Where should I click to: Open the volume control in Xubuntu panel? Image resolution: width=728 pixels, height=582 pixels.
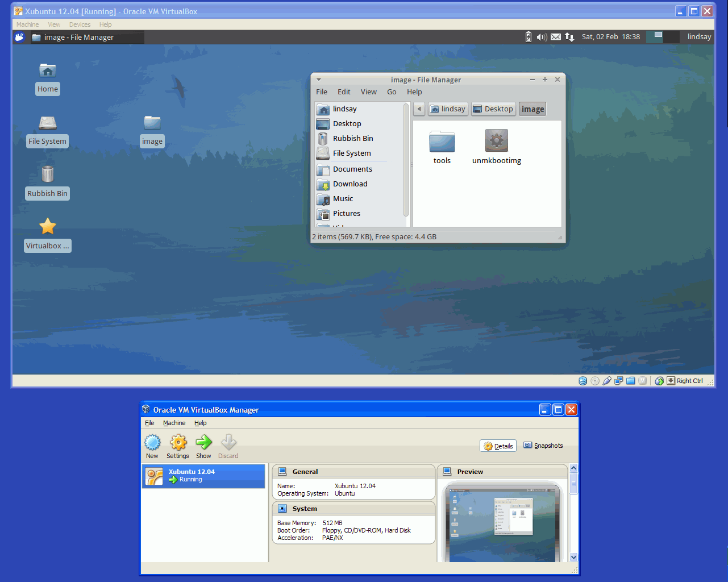542,37
